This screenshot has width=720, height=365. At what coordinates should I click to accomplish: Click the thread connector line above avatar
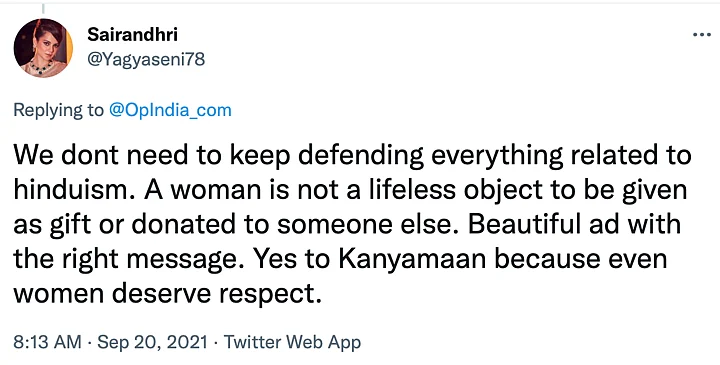pos(43,8)
